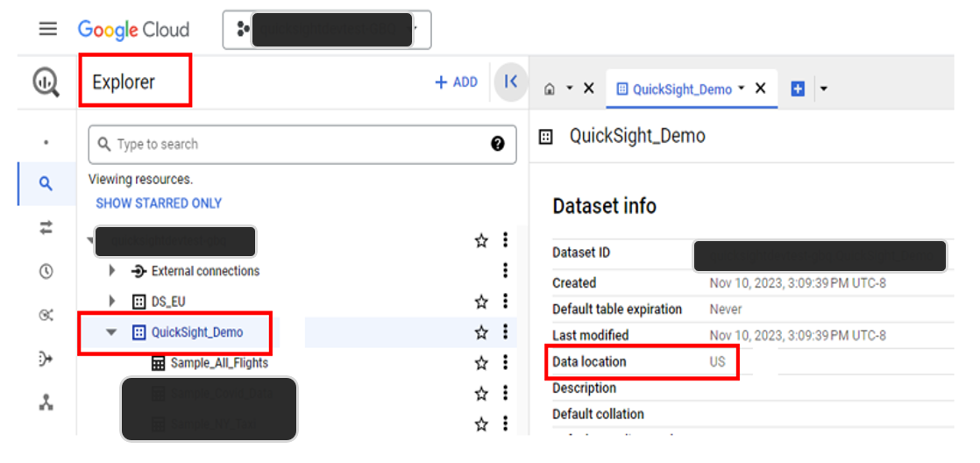Click the Data location value US
The width and height of the screenshot is (980, 463).
(718, 362)
